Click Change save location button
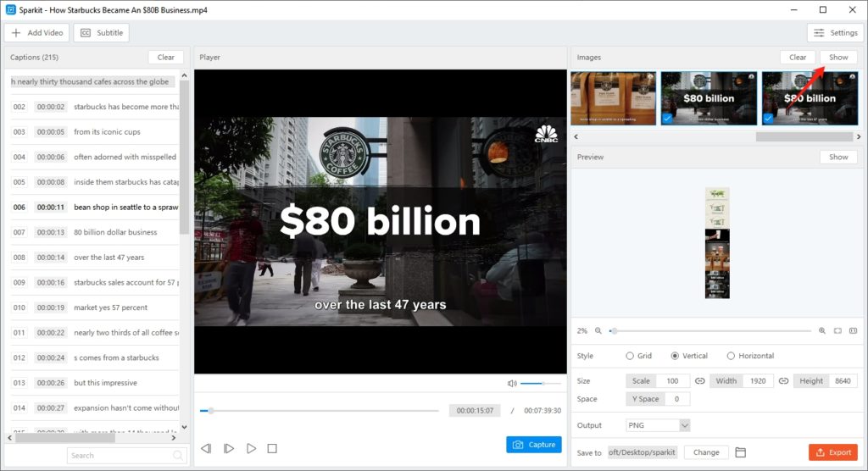 (x=706, y=452)
